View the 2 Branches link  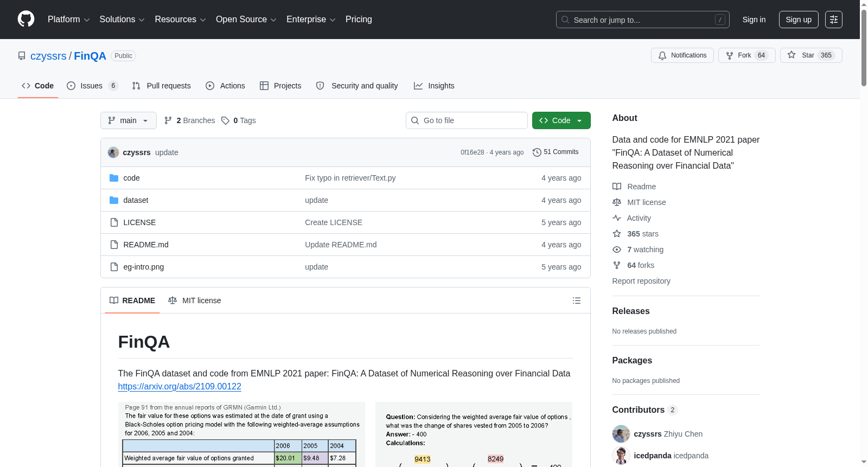[189, 120]
